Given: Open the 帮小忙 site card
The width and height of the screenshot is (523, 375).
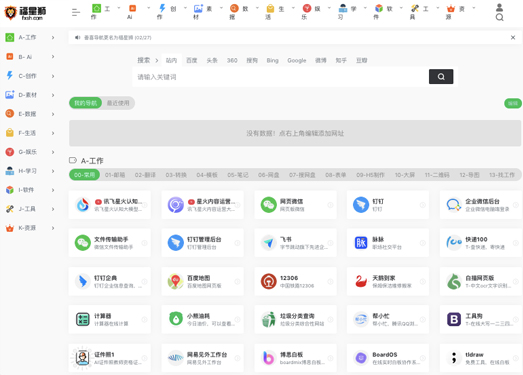Looking at the screenshot, I should click(x=388, y=320).
